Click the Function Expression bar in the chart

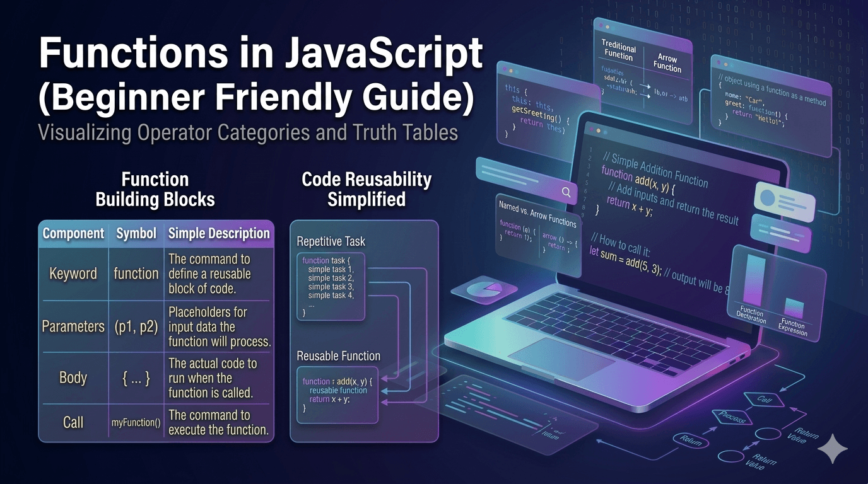coord(794,307)
